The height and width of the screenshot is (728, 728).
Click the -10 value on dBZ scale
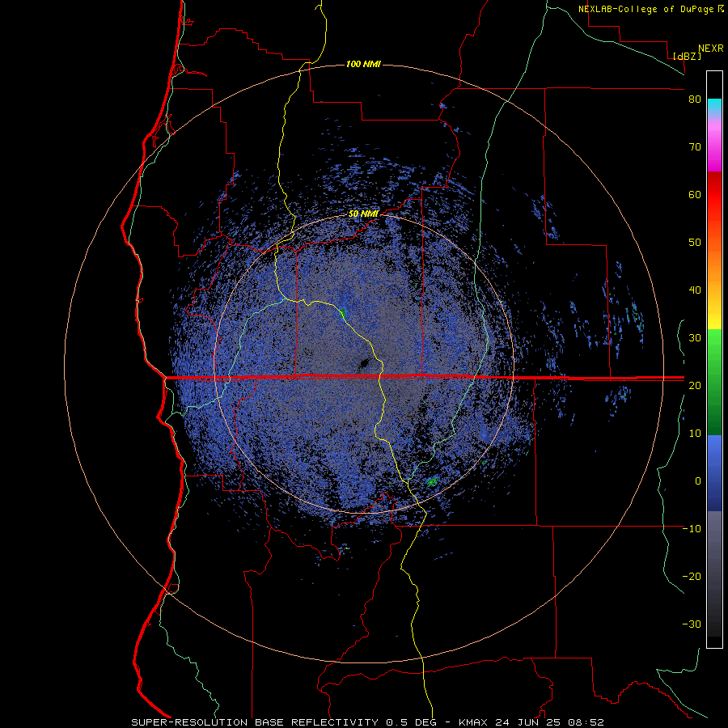click(x=692, y=529)
